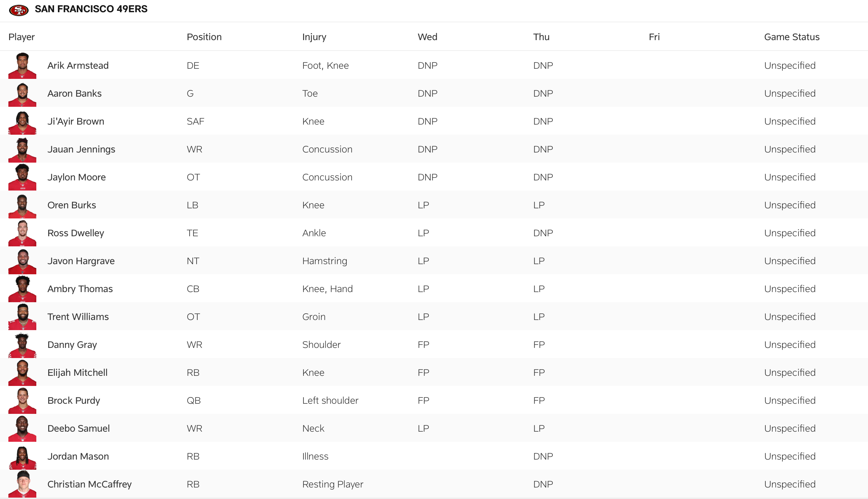This screenshot has height=499, width=868.
Task: Click the San Francisco 49ers team title
Action: [x=91, y=9]
